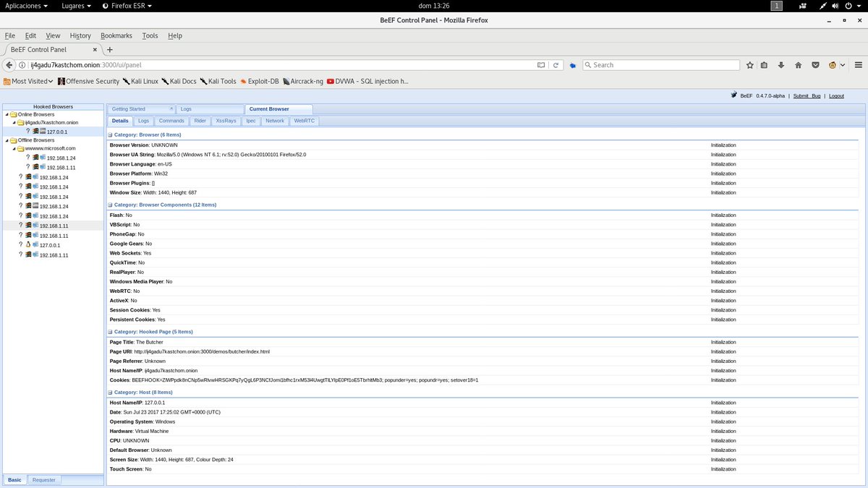Viewport: 868px width, 488px height.
Task: Select online browser 127.0.0.1 under onion folder
Action: click(x=56, y=132)
